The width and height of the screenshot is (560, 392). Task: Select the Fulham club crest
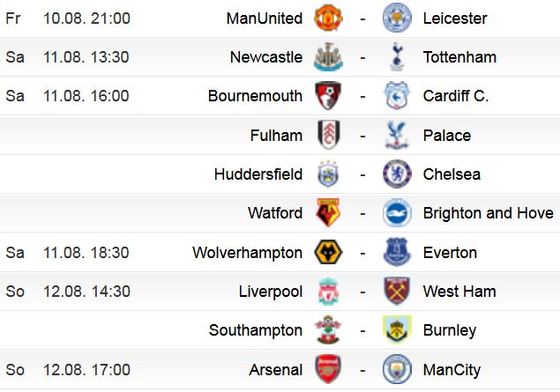329,135
